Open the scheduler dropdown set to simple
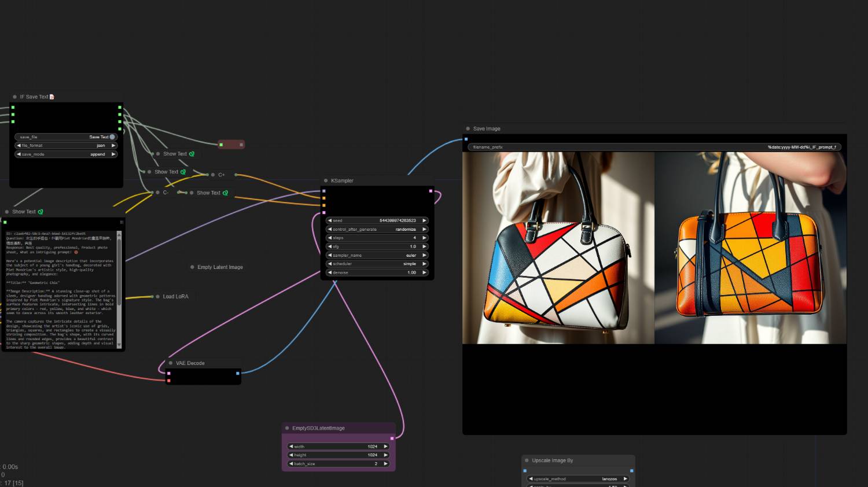The width and height of the screenshot is (868, 487). [x=377, y=264]
